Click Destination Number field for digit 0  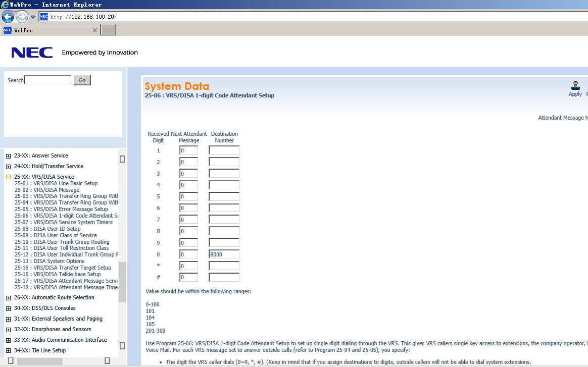point(224,254)
